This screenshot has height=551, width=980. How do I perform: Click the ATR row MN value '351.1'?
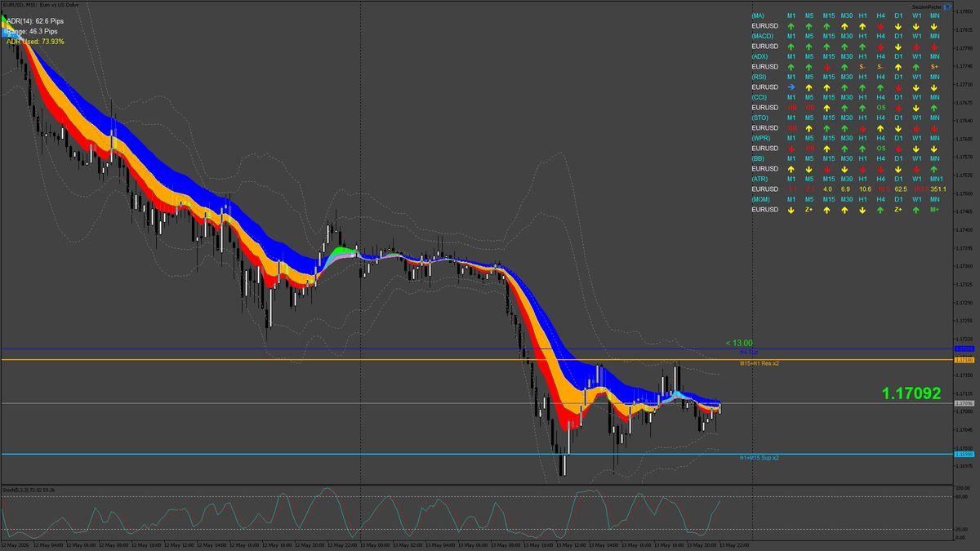pos(938,189)
